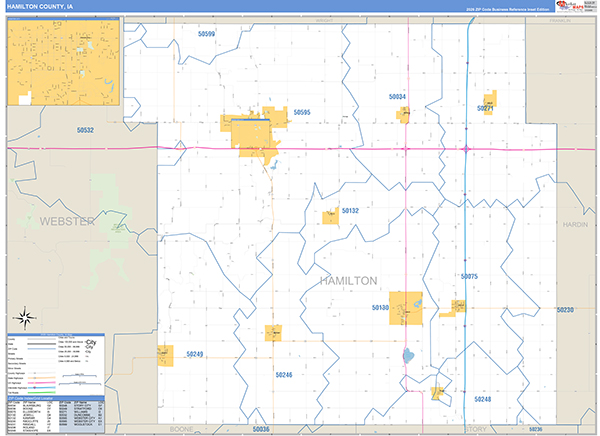600x436 pixels.
Task: Click the ZIP code label 50248
Action: tap(483, 399)
